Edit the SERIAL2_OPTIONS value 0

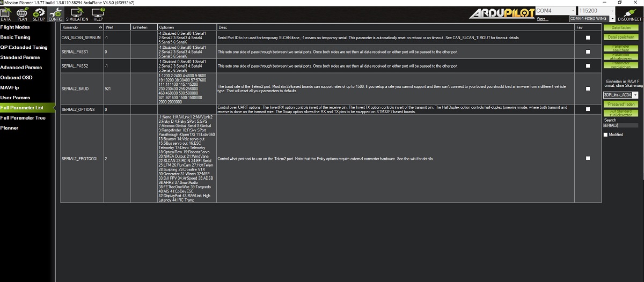coord(116,109)
